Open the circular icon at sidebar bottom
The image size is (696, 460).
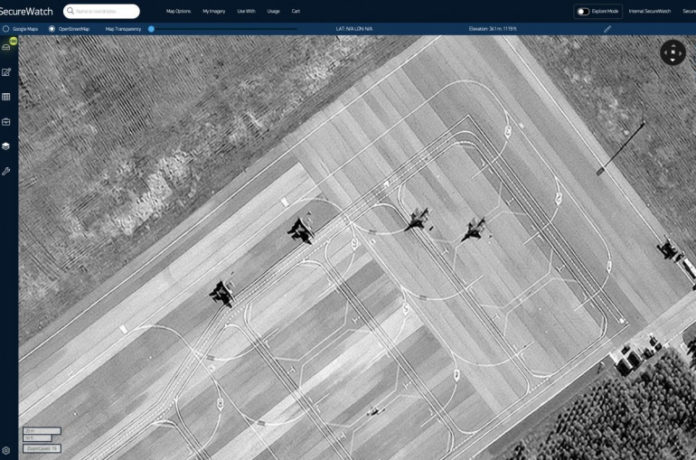(6, 451)
